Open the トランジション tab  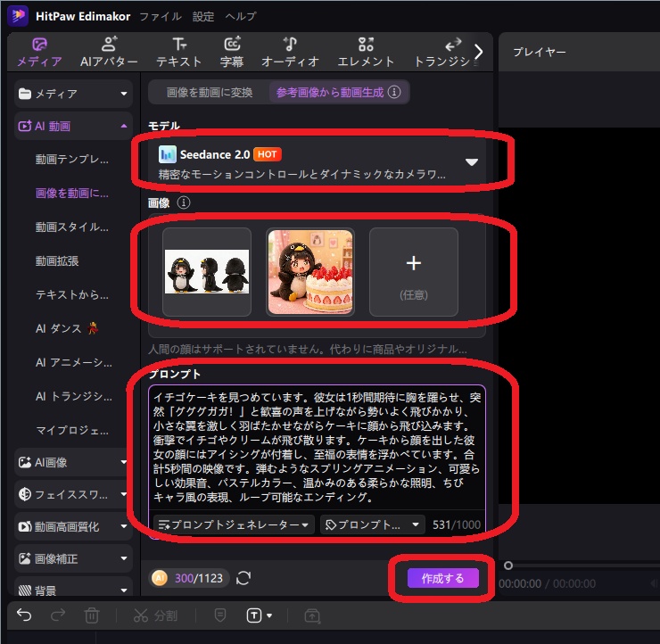pos(442,53)
